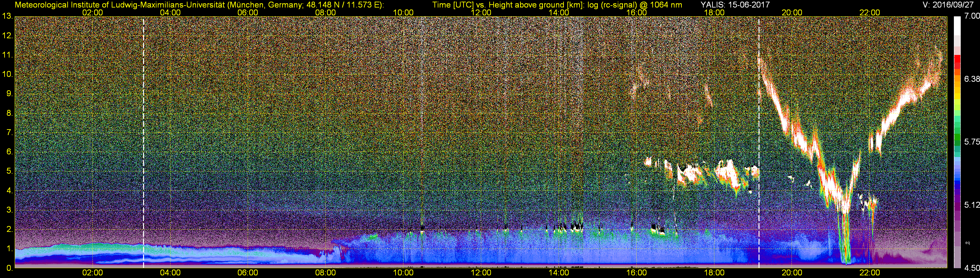Select the 08:00 label on the bottom time axis
The width and height of the screenshot is (980, 278).
326,273
